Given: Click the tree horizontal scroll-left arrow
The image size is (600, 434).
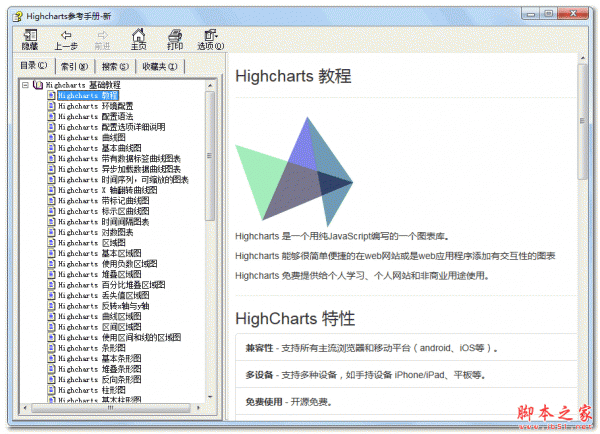Looking at the screenshot, I should point(25,408).
